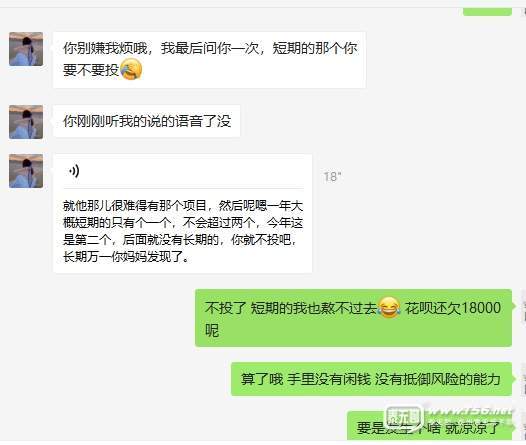Screen dimensions: 526x445
Task: Select the message 你别嫌我烦哦 bubble
Action: pyautogui.click(x=209, y=60)
